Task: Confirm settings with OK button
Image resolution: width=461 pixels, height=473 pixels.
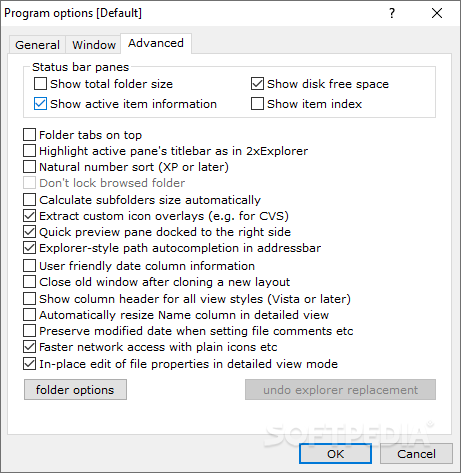Action: (335, 454)
